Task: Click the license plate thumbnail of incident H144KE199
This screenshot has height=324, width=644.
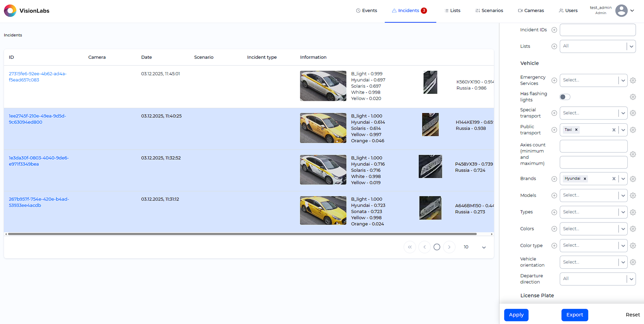Action: click(x=430, y=124)
